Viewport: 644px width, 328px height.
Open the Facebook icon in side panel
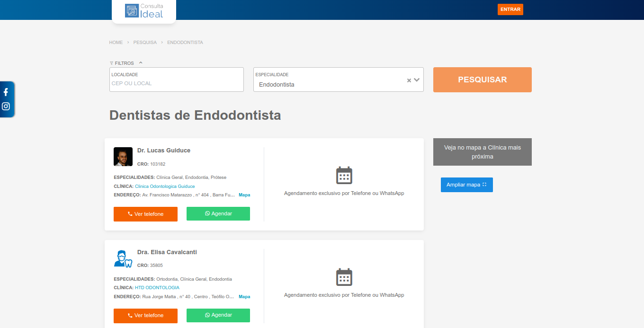point(6,92)
